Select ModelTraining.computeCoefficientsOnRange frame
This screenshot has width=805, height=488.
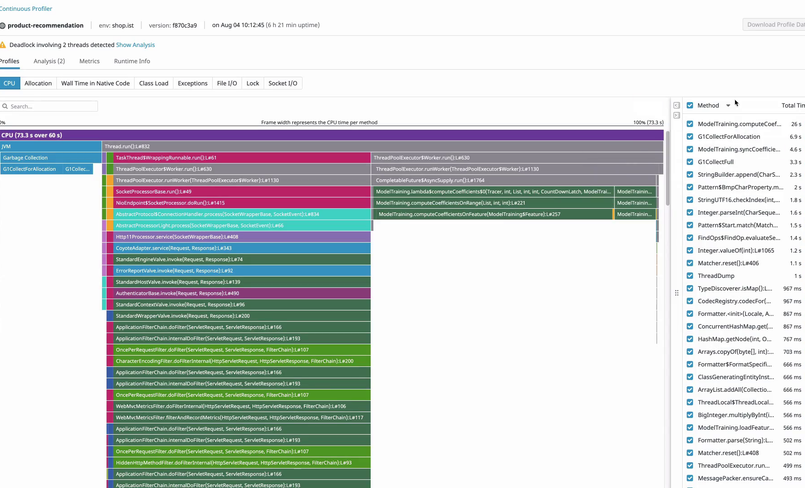coord(493,203)
